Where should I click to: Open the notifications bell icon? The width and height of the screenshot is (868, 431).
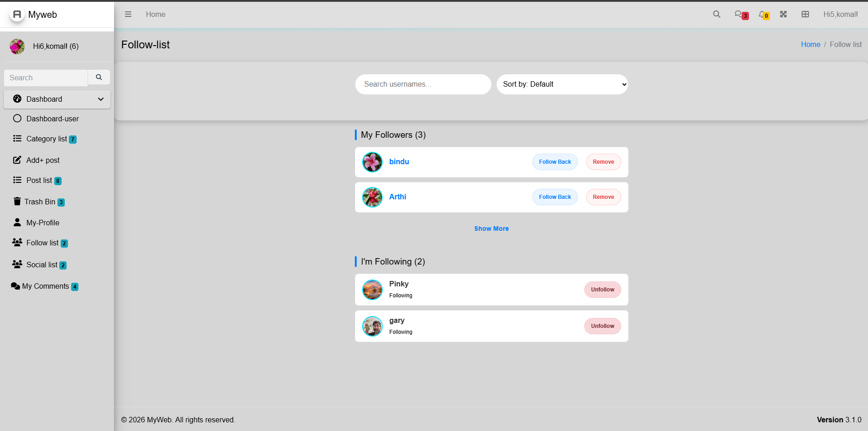tap(764, 15)
